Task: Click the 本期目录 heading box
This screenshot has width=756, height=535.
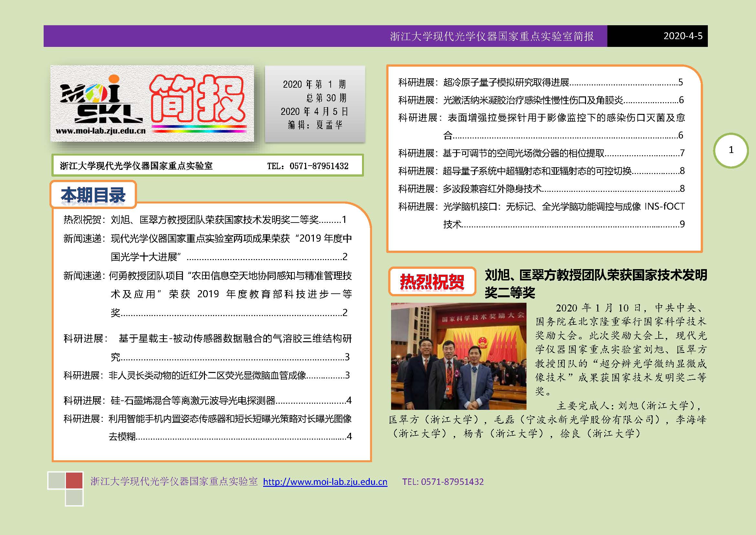Action: (93, 195)
